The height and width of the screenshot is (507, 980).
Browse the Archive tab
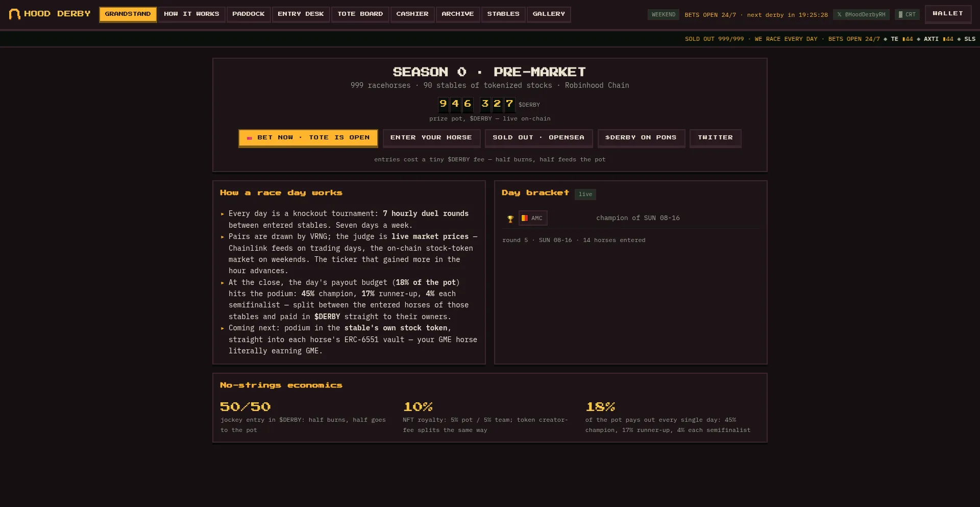[x=458, y=14]
